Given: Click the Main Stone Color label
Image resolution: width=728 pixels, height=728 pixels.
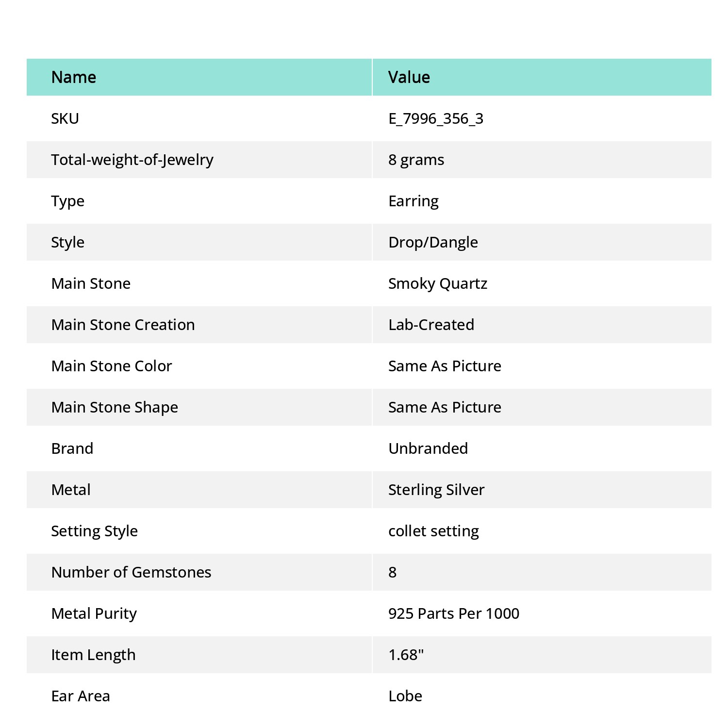Looking at the screenshot, I should pyautogui.click(x=112, y=366).
